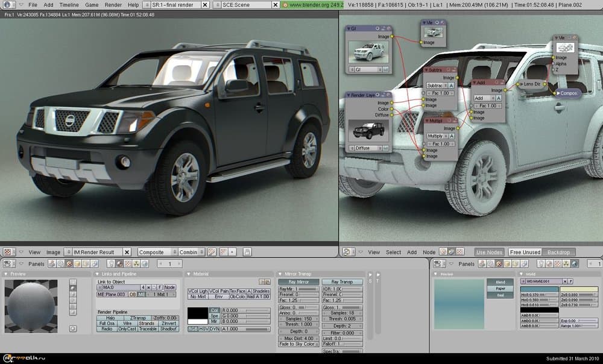The image size is (603, 364).
Task: Click the node editor window type icon
Action: click(348, 252)
